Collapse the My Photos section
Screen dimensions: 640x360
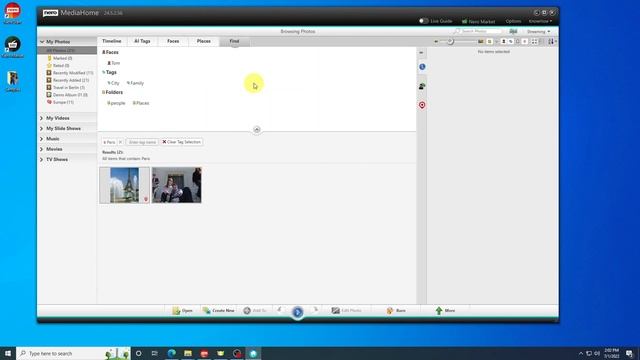point(42,42)
